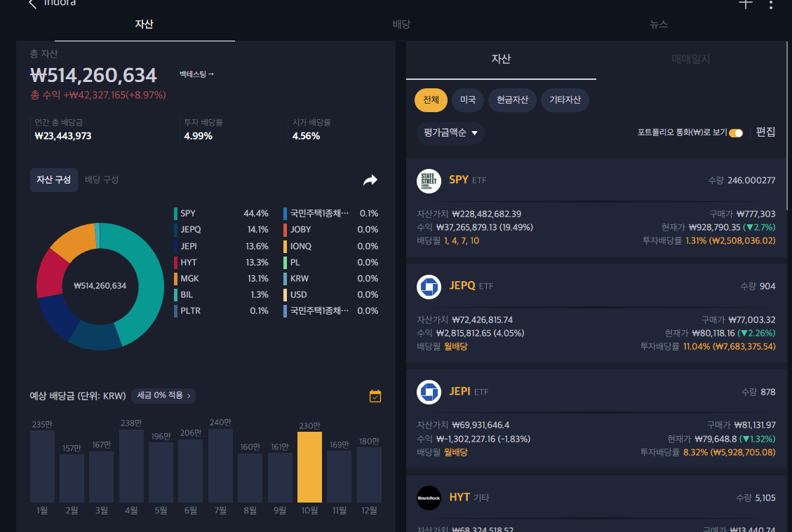Open the three-dot more options menu

tap(771, 5)
